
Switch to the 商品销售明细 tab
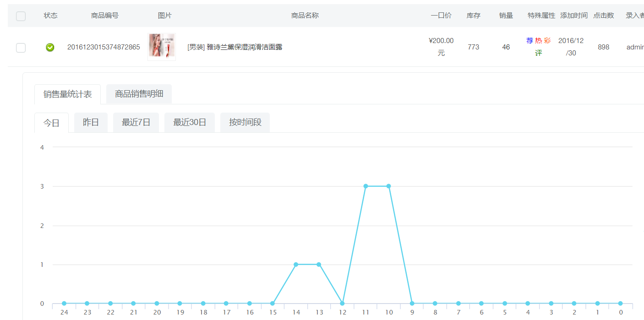[139, 94]
